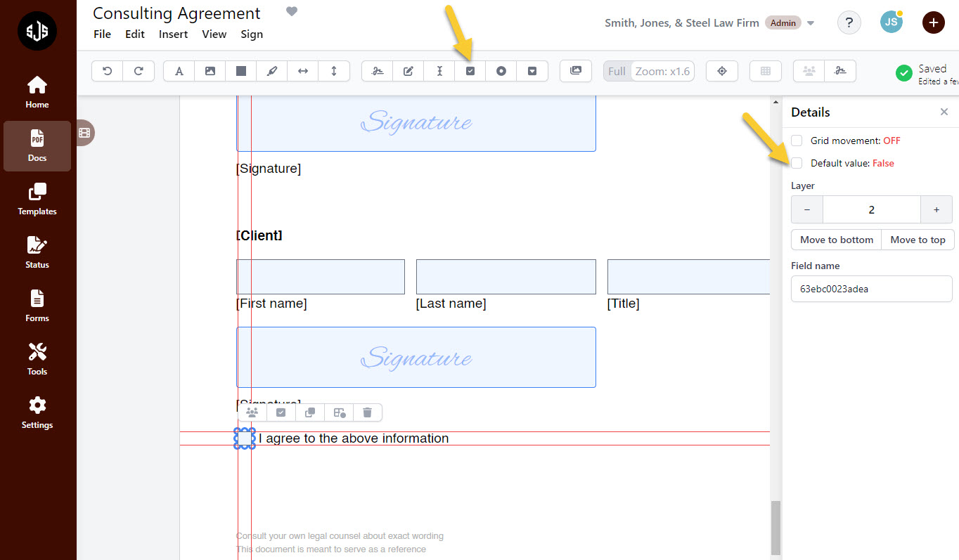Click the Title input field
This screenshot has height=560, width=959.
pyautogui.click(x=689, y=277)
